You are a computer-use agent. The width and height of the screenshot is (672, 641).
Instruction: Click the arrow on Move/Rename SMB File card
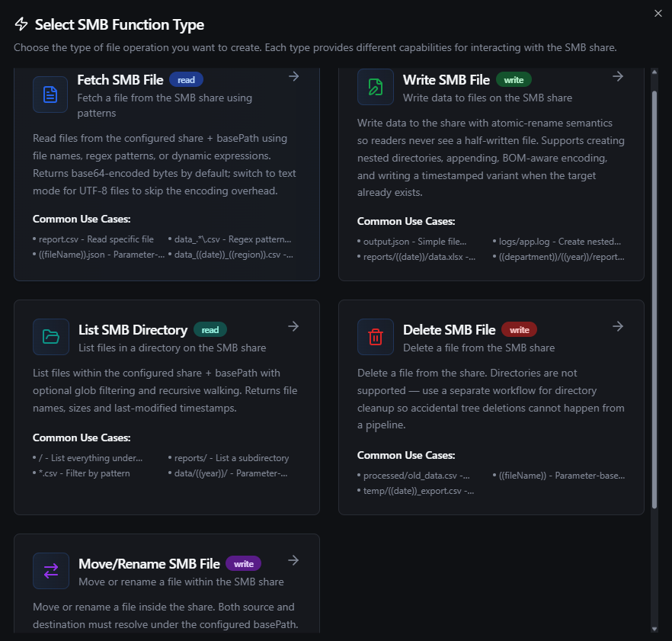pos(293,560)
